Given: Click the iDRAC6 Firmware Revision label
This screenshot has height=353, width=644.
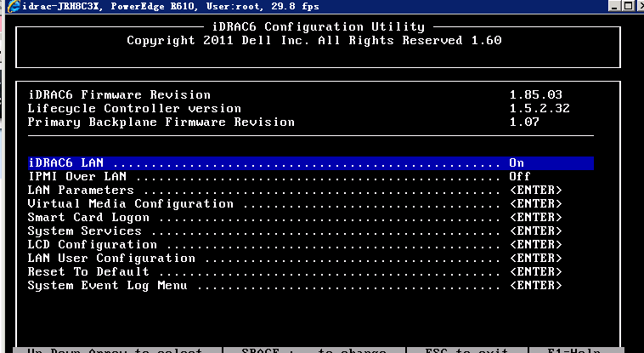Looking at the screenshot, I should pyautogui.click(x=119, y=94).
